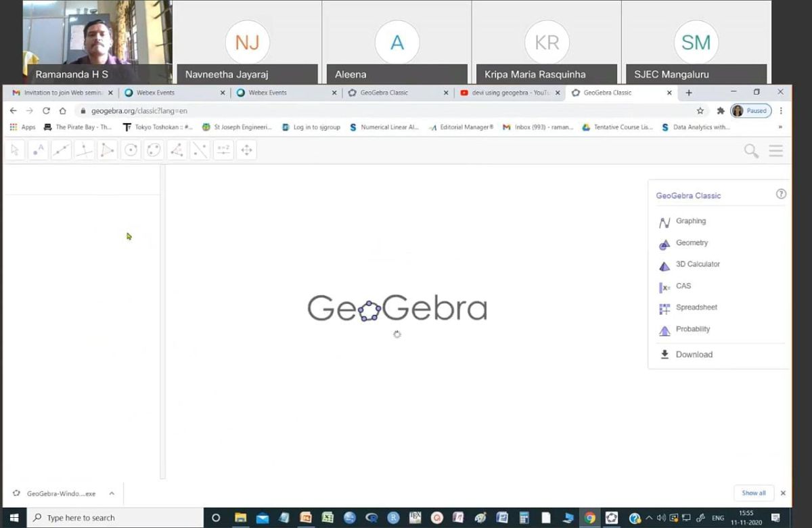The image size is (812, 528).
Task: Select the Move Graphics View tool
Action: tap(246, 150)
